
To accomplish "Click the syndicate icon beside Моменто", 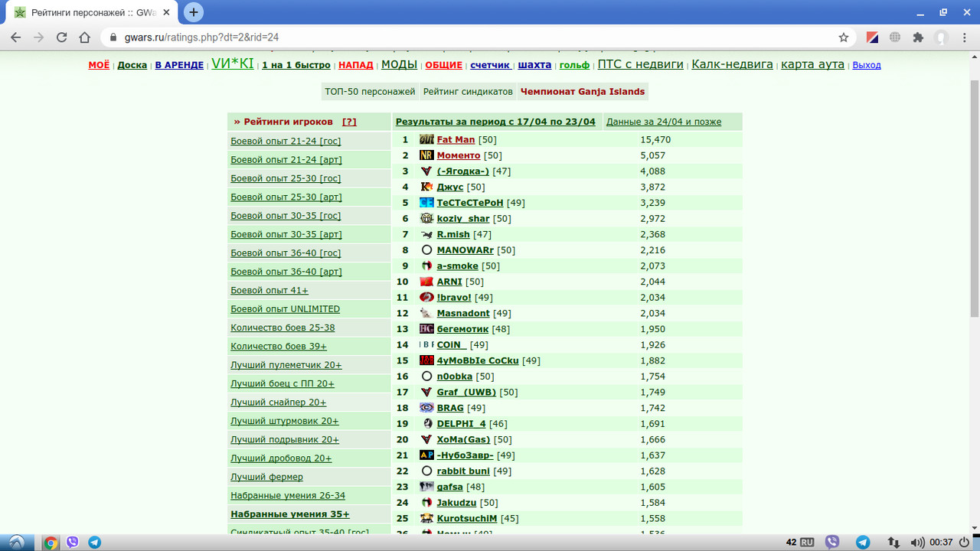I will 426,155.
